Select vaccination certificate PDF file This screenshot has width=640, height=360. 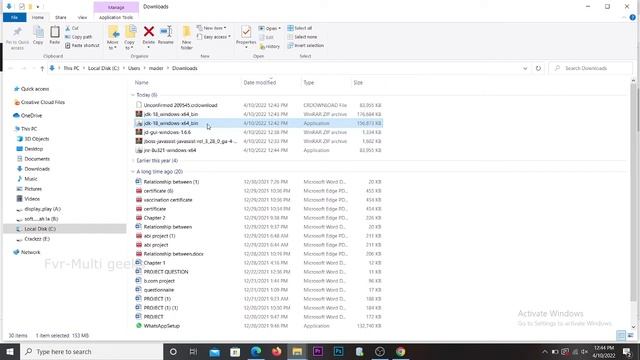tap(258, 200)
